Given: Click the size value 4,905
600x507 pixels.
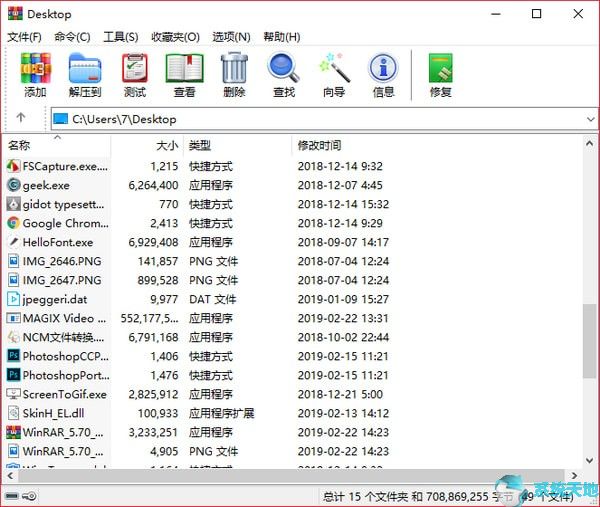Looking at the screenshot, I should point(164,451).
